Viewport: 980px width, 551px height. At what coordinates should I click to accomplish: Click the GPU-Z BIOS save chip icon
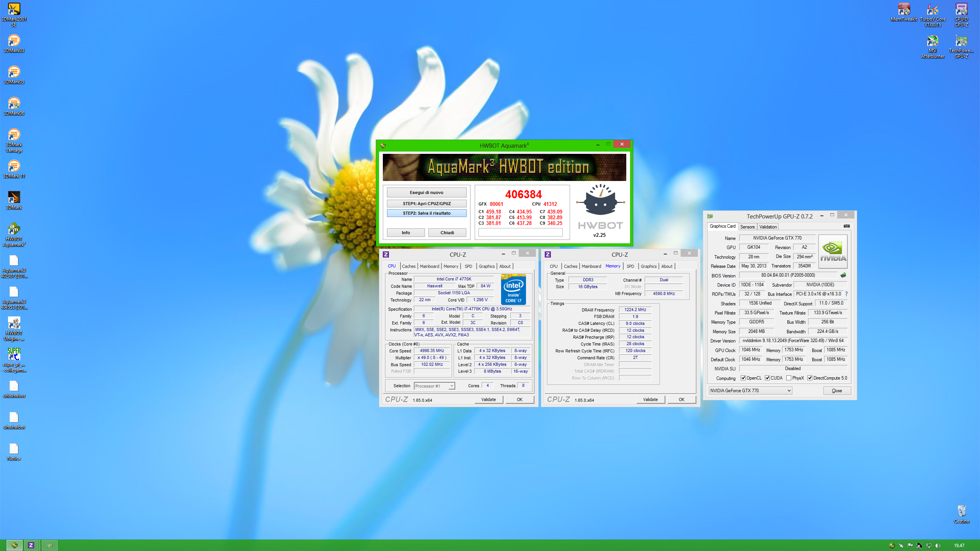coord(843,275)
